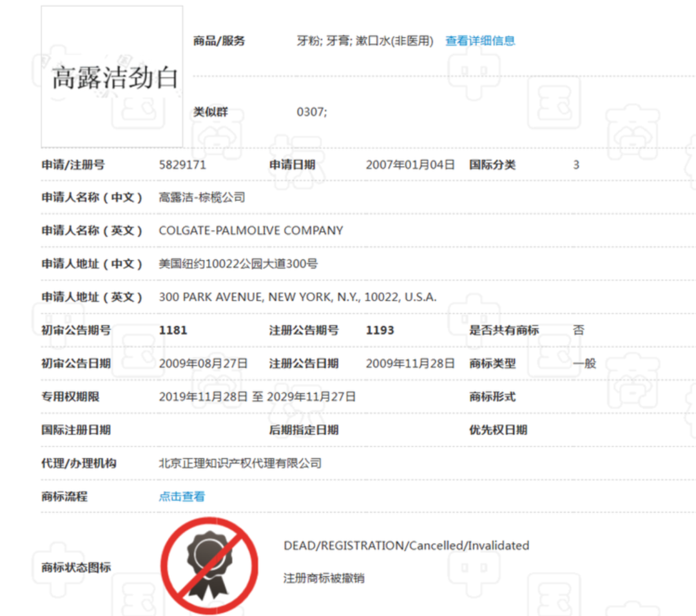Screen dimensions: 696x616
Task: Select the 注册公告日期 label
Action: click(x=304, y=363)
